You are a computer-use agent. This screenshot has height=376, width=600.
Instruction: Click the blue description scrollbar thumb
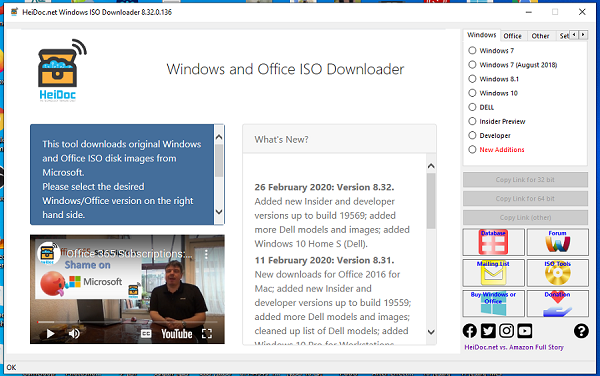pos(219,161)
